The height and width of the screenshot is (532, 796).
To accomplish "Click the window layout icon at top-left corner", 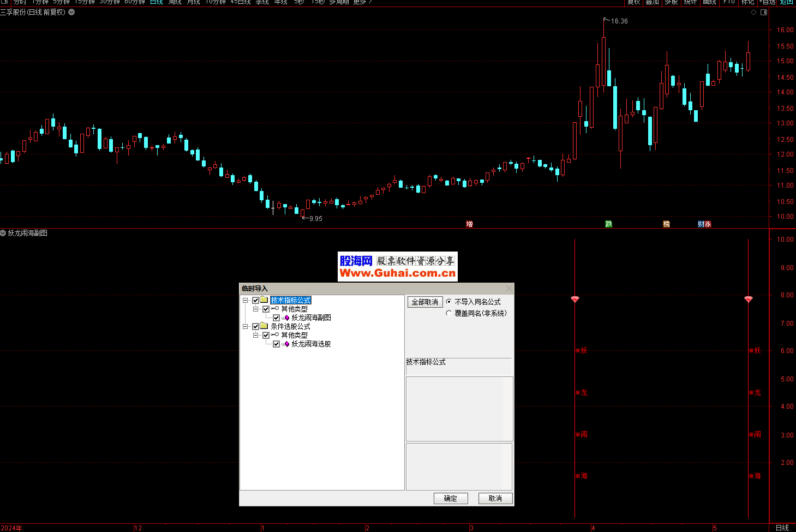I will [x=4, y=2].
